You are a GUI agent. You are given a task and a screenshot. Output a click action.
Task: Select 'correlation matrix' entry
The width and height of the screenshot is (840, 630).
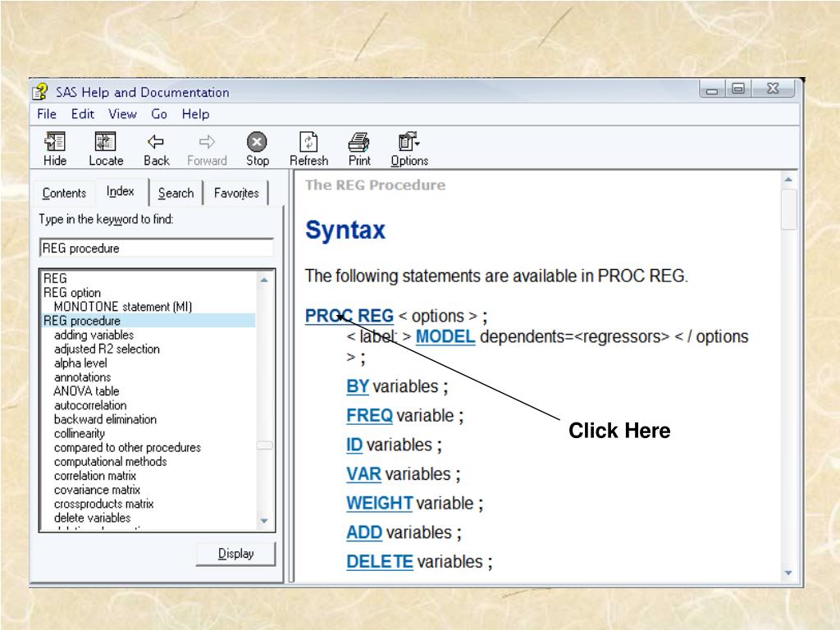[x=95, y=476]
